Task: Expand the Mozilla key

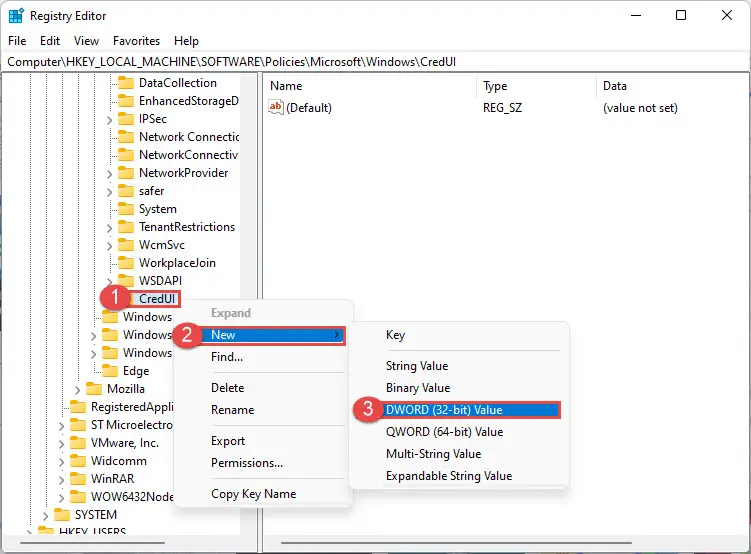Action: (77, 390)
